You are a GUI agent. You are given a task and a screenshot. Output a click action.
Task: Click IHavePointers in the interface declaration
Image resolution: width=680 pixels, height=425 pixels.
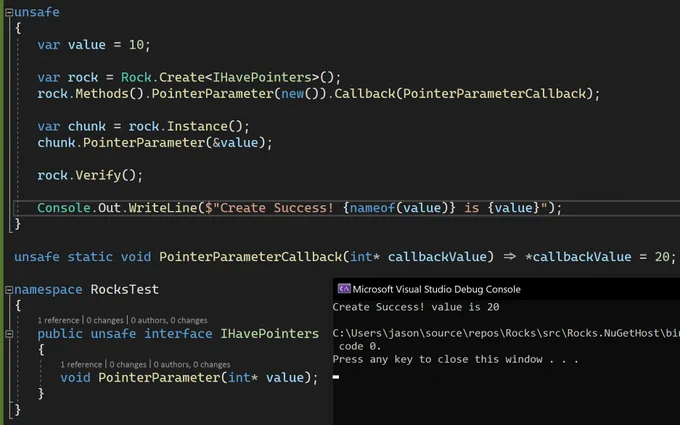269,333
